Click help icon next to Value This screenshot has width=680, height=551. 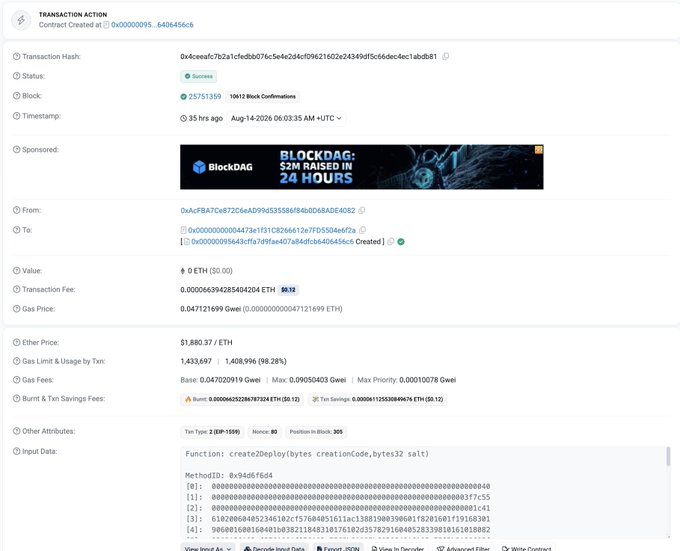pyautogui.click(x=16, y=271)
